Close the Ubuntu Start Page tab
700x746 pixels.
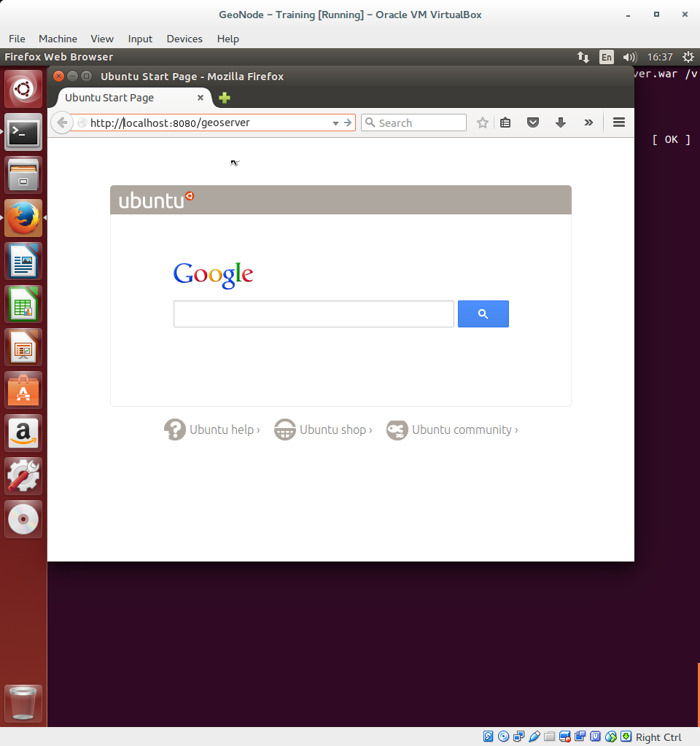coord(201,98)
